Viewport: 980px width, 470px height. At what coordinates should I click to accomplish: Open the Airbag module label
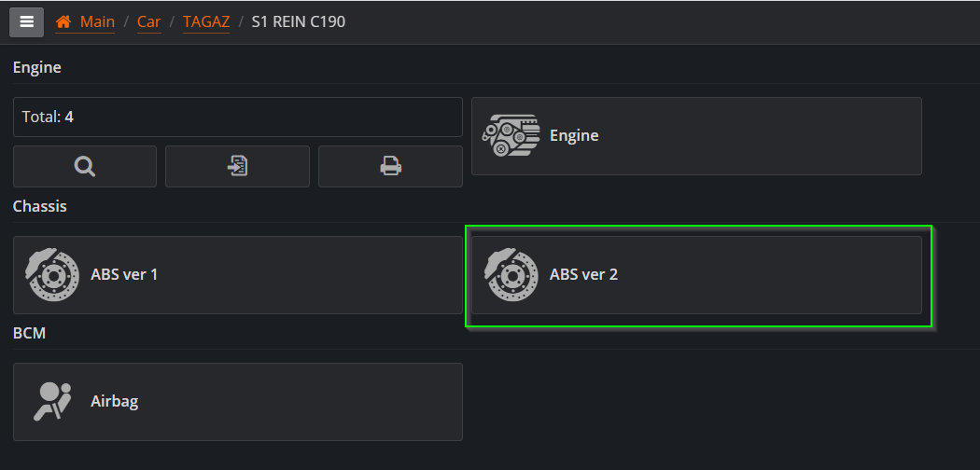[x=115, y=401]
